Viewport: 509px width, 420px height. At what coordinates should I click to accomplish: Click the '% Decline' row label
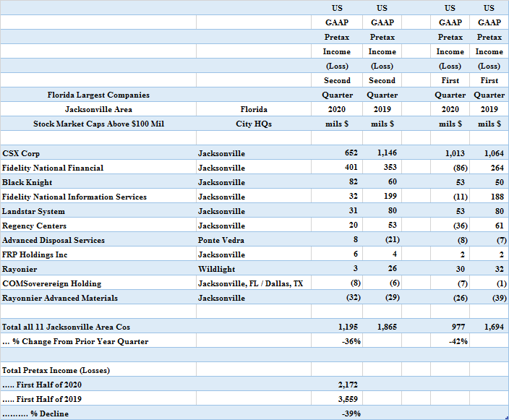point(35,413)
